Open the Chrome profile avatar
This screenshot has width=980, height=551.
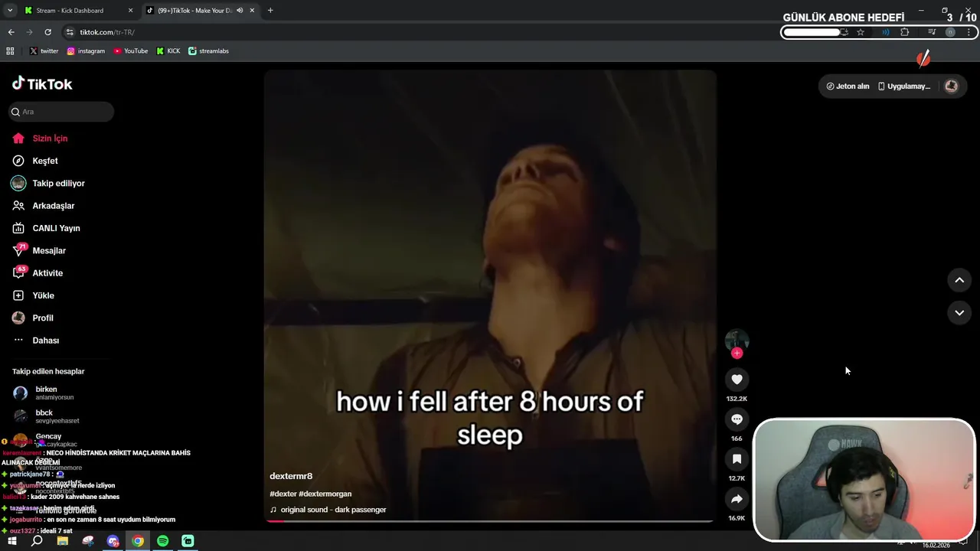click(950, 32)
